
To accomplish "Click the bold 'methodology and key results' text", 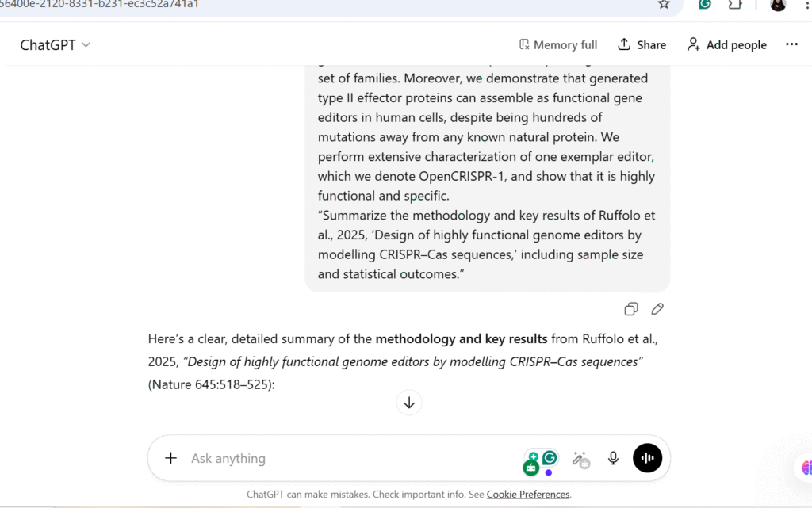I will (x=461, y=339).
